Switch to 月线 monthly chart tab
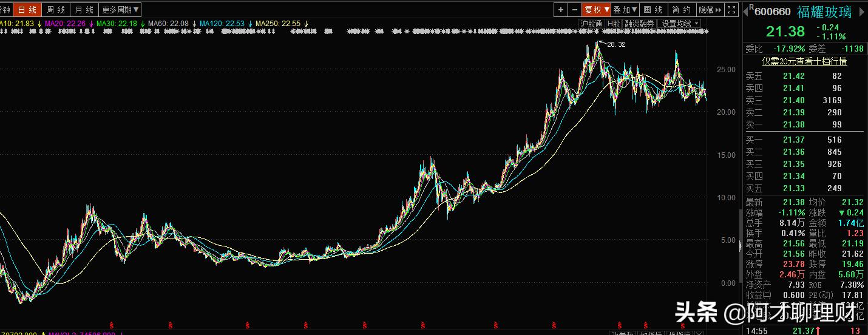This screenshot has width=868, height=335. [x=84, y=10]
